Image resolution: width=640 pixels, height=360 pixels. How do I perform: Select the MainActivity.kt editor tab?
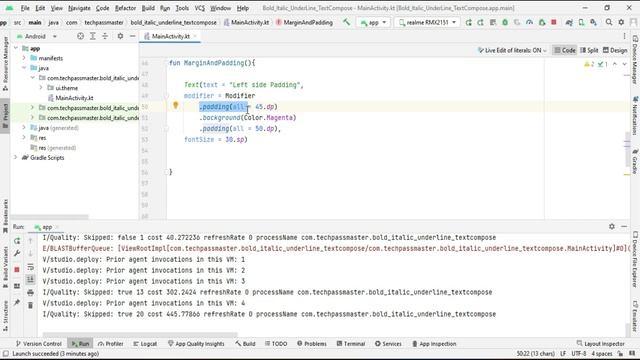point(171,36)
